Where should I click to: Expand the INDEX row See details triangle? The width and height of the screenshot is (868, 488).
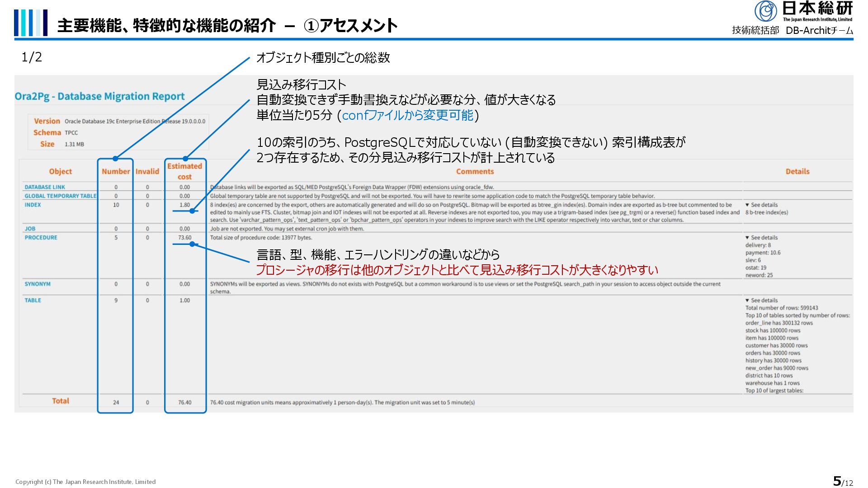tap(747, 205)
